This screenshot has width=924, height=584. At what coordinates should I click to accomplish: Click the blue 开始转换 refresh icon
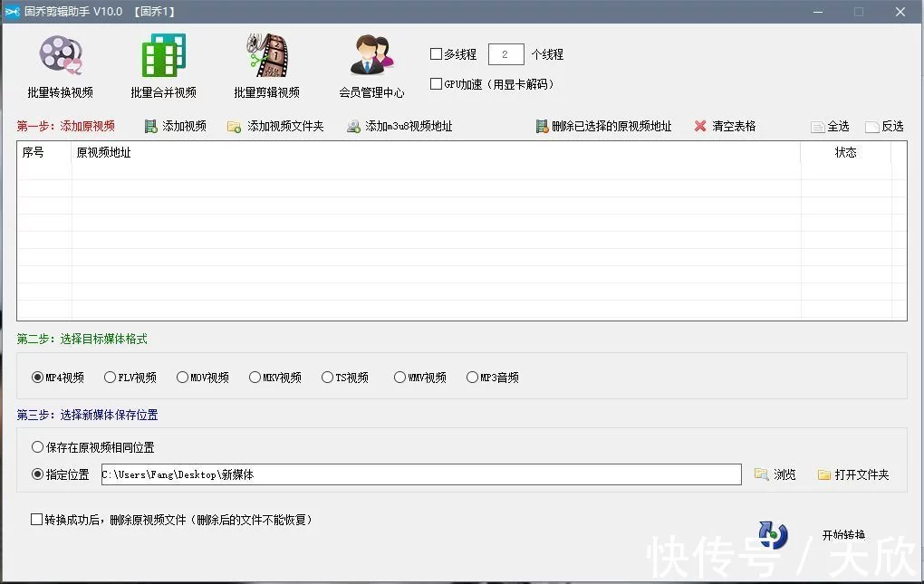coord(773,534)
